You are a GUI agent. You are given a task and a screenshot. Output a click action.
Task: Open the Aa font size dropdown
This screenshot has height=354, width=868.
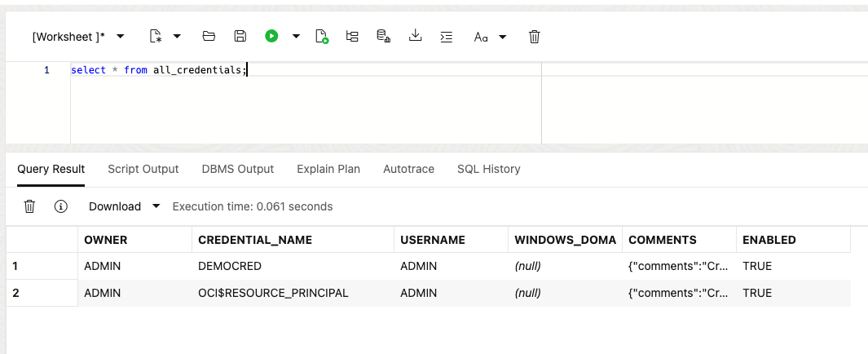click(502, 36)
